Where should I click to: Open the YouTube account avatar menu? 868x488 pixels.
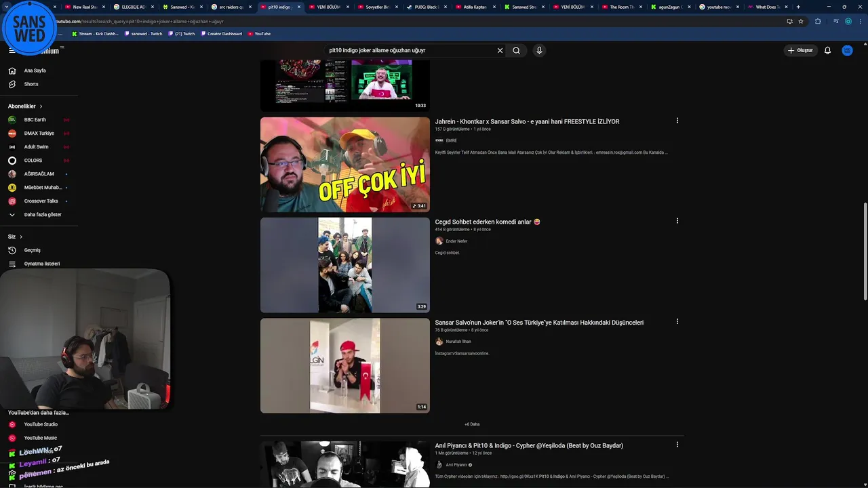(x=847, y=50)
